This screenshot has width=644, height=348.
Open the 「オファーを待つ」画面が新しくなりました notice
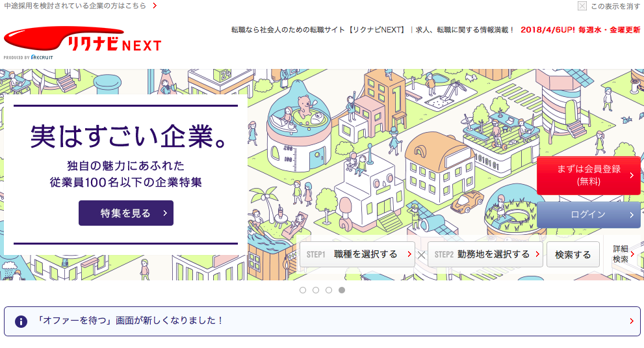click(322, 321)
